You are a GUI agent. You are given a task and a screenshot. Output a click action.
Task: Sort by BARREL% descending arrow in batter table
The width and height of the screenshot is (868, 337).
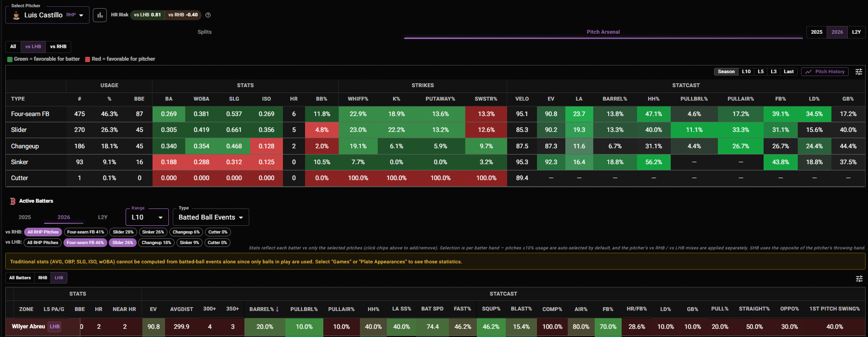277,309
